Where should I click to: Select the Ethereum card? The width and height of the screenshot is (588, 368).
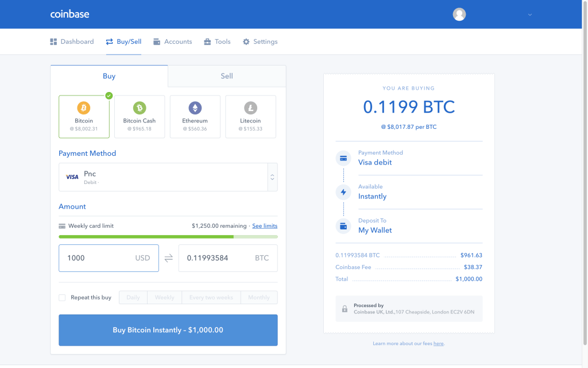195,117
